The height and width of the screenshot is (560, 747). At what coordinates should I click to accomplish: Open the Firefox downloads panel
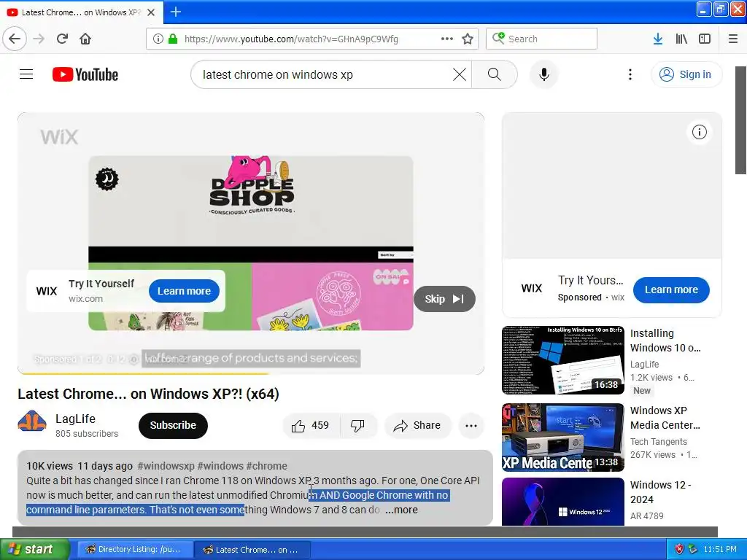tap(658, 39)
